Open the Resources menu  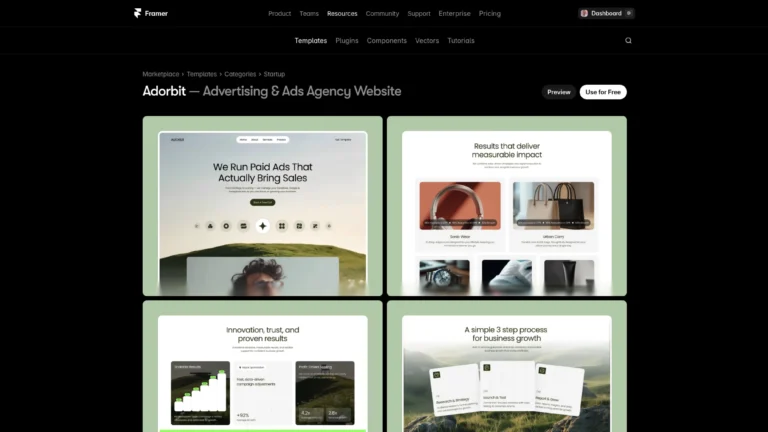(x=342, y=14)
